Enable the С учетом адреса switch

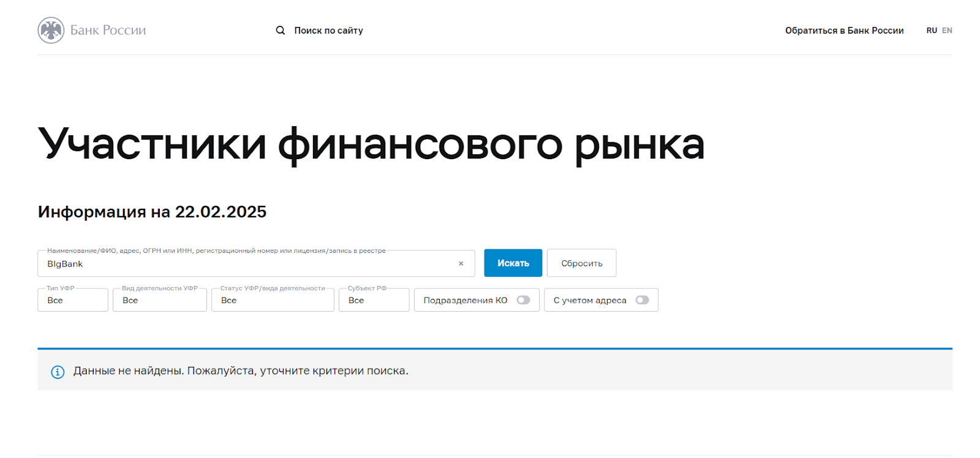(642, 300)
